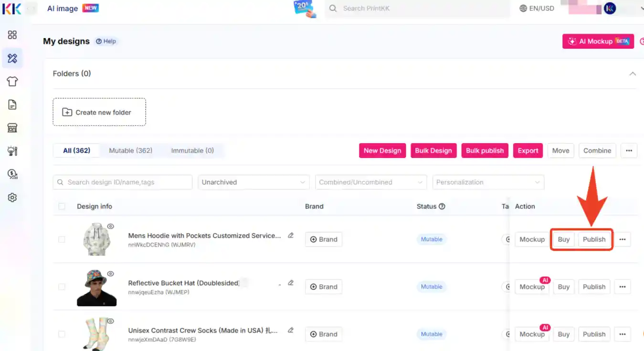Click Mockup for Mens Hoodie
Image resolution: width=644 pixels, height=351 pixels.
coord(532,239)
